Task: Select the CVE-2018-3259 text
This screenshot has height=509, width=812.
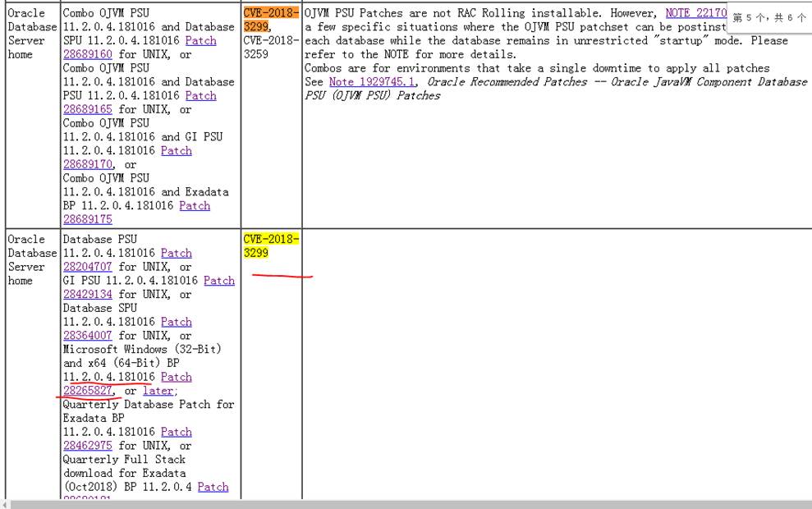Action: point(270,47)
